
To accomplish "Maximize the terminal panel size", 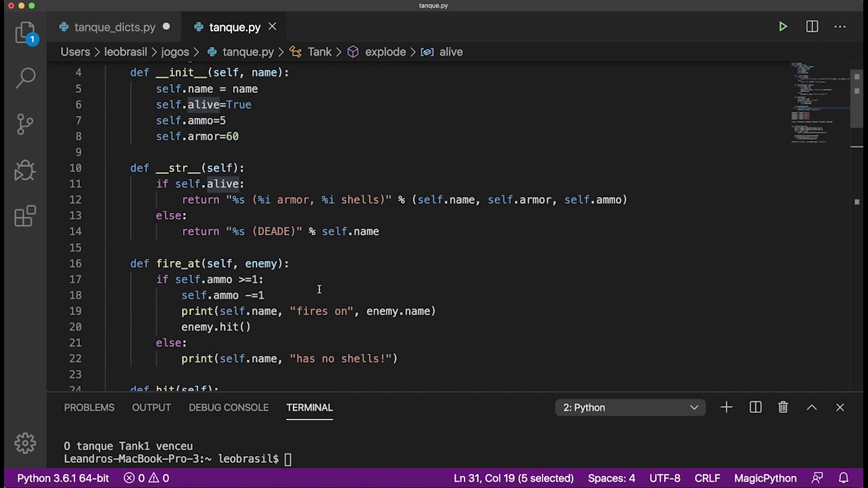I will (812, 407).
